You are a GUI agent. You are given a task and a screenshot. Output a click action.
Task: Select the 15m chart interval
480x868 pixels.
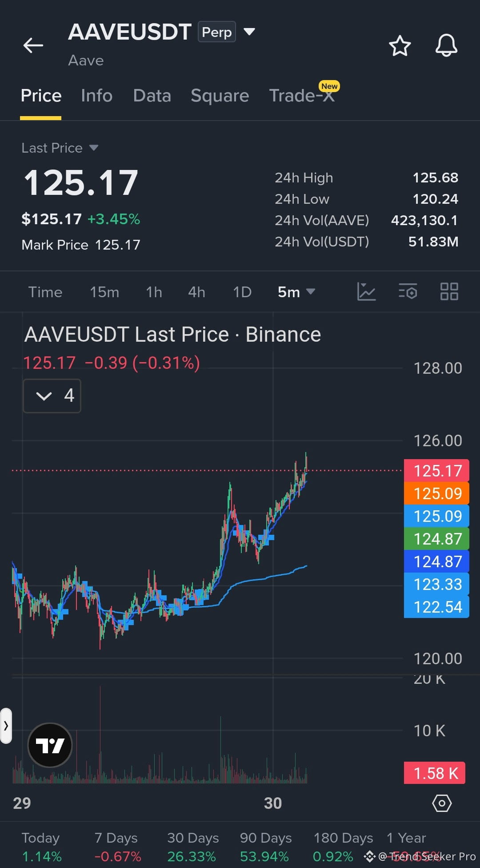coord(104,292)
